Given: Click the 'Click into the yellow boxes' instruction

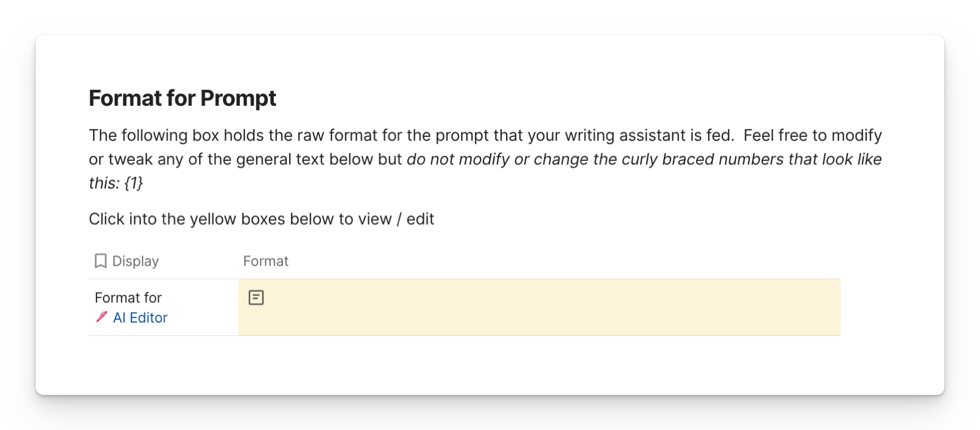Looking at the screenshot, I should click(x=261, y=219).
